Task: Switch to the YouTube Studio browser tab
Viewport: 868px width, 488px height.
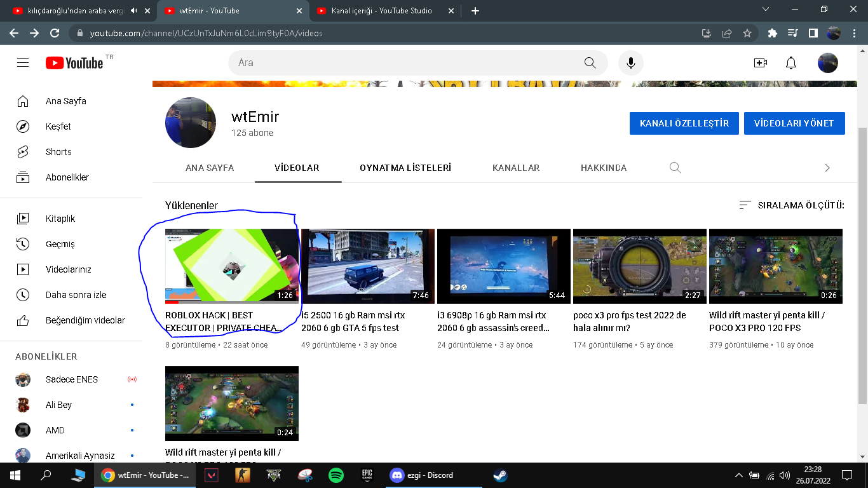Action: 384,11
